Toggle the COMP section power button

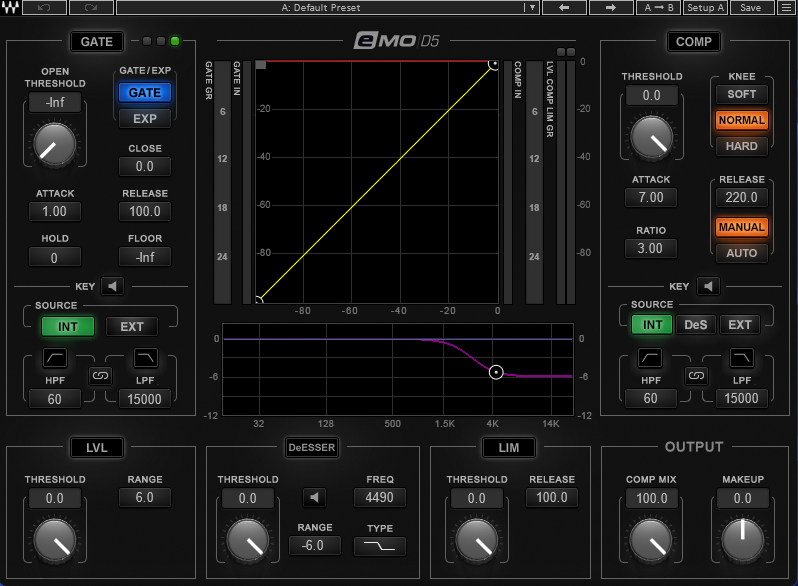click(x=693, y=42)
